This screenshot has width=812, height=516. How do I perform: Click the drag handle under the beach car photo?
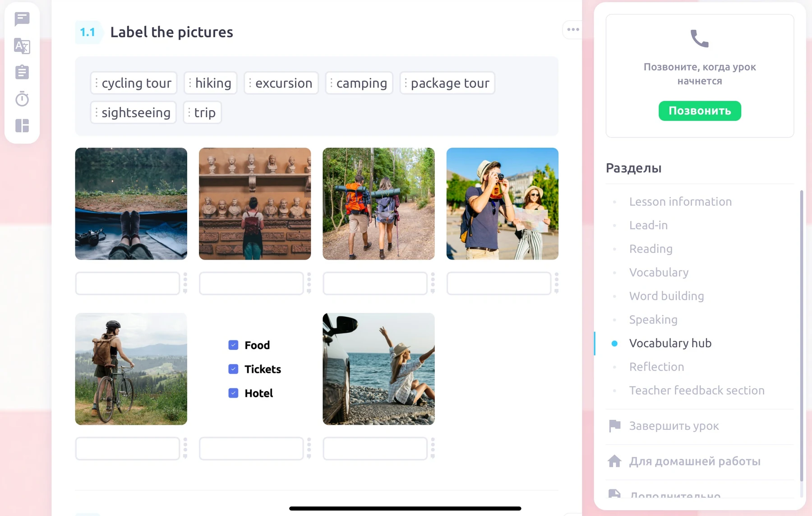coord(433,448)
